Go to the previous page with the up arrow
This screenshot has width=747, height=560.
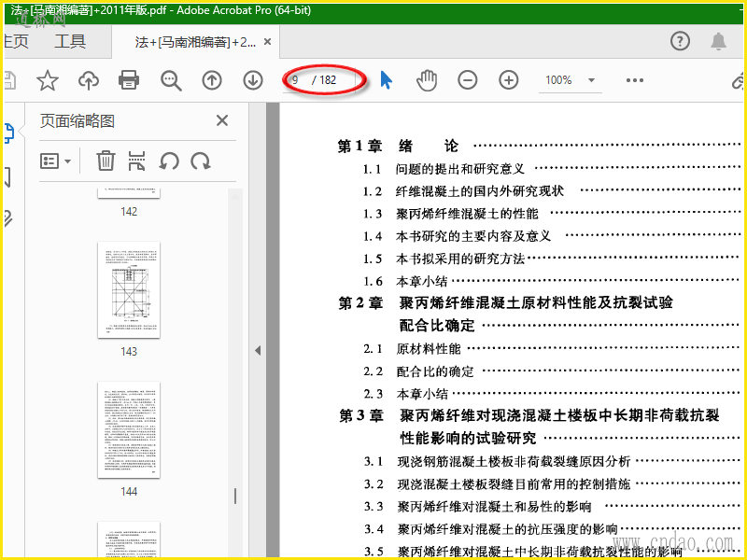[x=212, y=80]
